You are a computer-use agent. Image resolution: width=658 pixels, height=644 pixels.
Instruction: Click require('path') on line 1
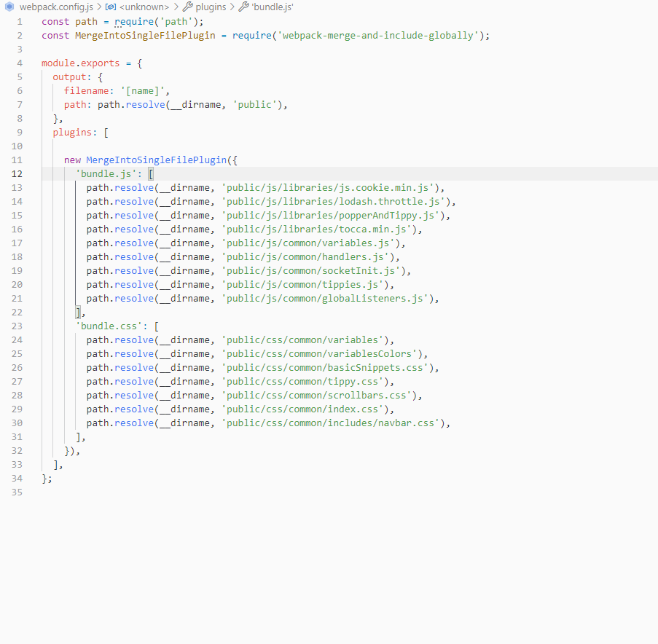point(156,22)
